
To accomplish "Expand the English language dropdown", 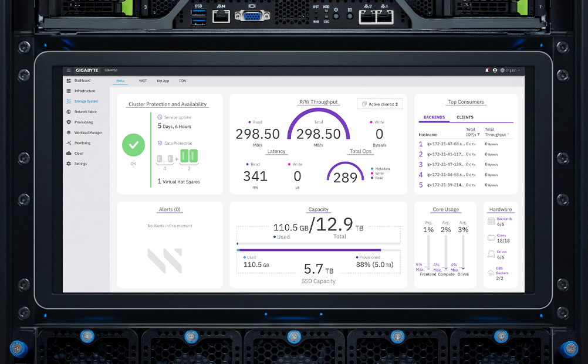I will pyautogui.click(x=511, y=70).
